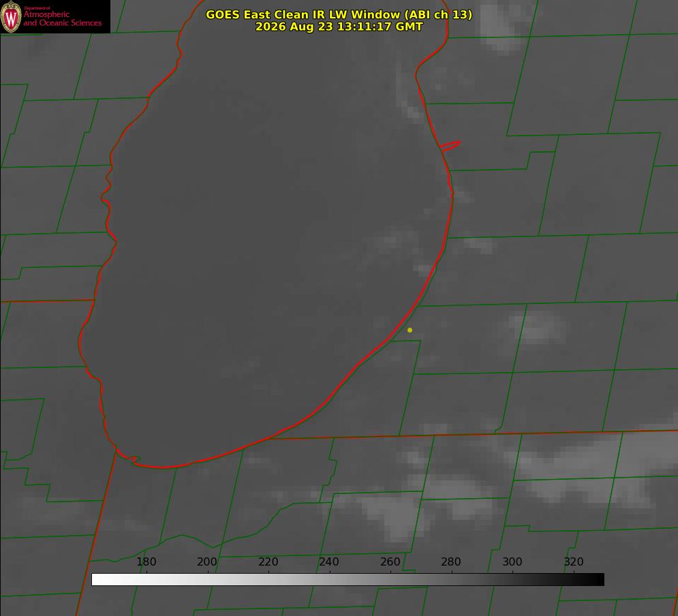
Task: Click the GOES East Clean IR title
Action: [339, 14]
